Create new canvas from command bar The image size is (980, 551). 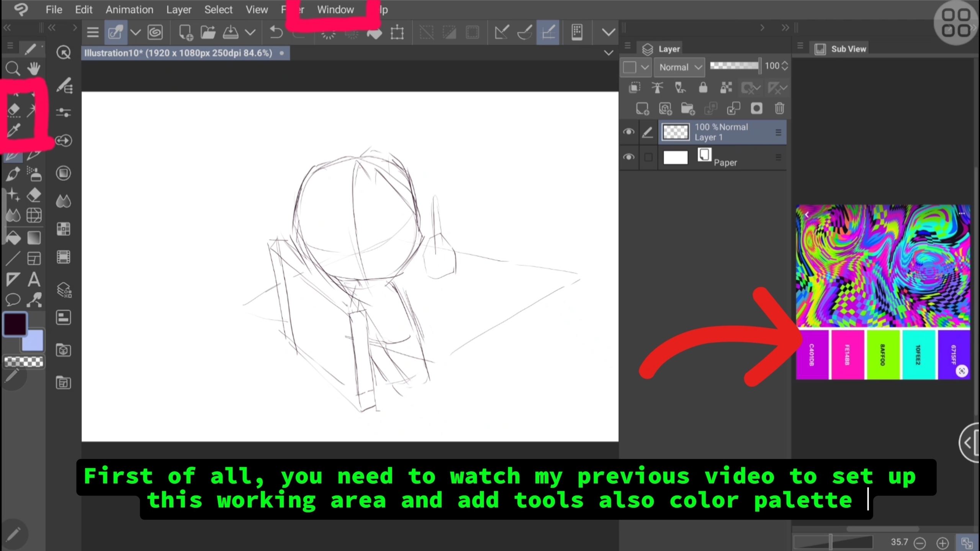[x=186, y=33]
